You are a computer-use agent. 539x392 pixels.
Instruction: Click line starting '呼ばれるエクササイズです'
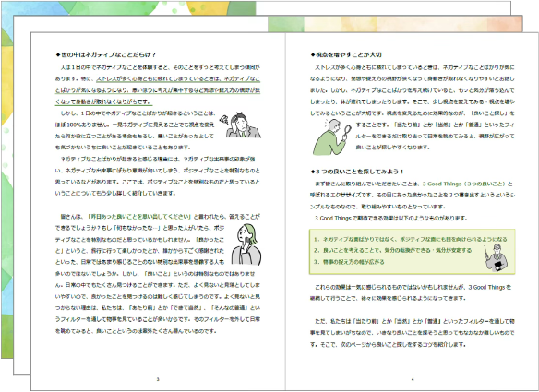[x=413, y=196]
